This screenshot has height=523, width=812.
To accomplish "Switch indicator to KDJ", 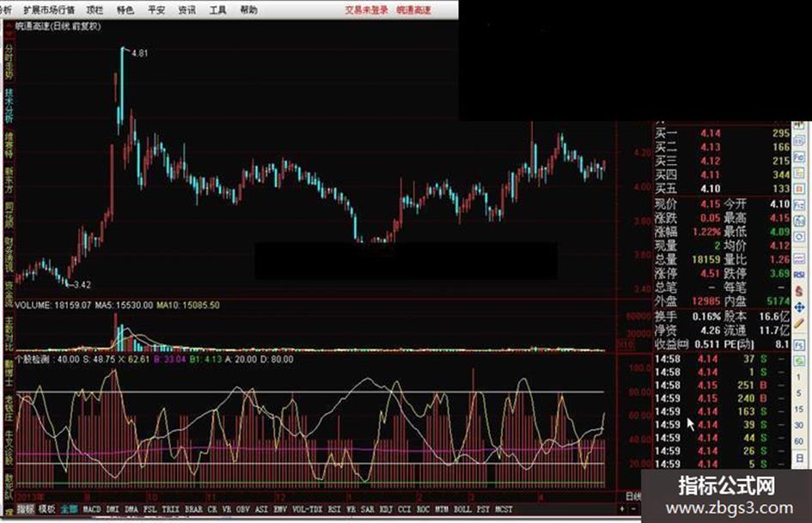I will (x=386, y=509).
